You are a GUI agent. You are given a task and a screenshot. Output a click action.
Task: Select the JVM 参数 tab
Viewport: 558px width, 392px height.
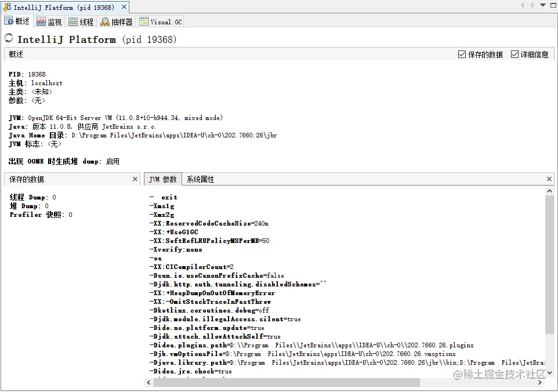163,179
